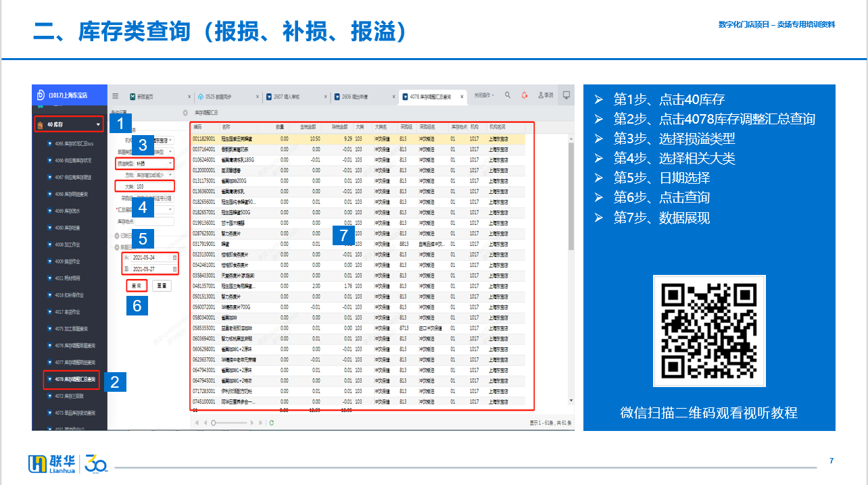The image size is (868, 485).
Task: Go to next page of results
Action: tap(253, 423)
